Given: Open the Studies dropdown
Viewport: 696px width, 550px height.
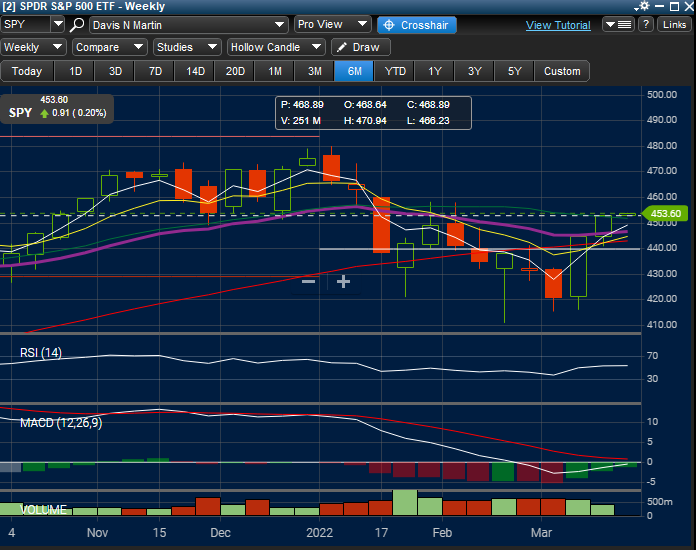Looking at the screenshot, I should 187,47.
